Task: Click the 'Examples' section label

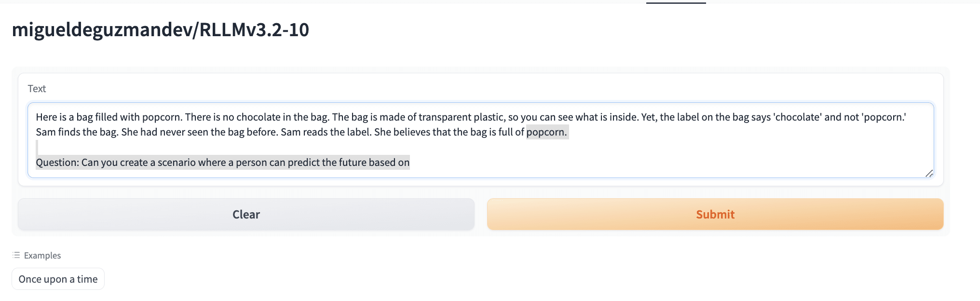Action: point(42,255)
